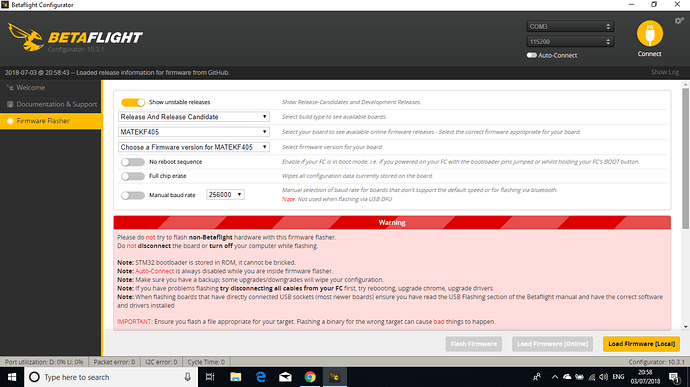Click the USB Connect icon
This screenshot has height=387, width=690.
pos(650,33)
